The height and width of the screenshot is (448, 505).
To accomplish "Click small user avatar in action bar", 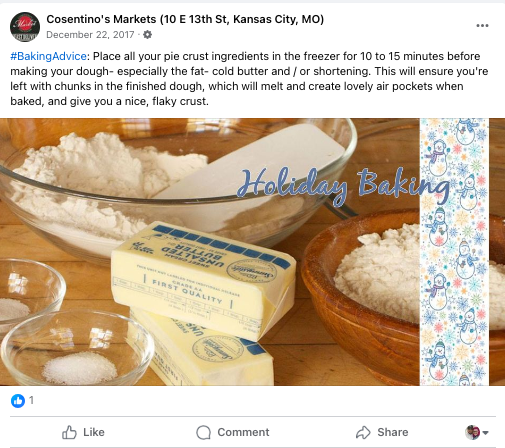I will [x=472, y=432].
